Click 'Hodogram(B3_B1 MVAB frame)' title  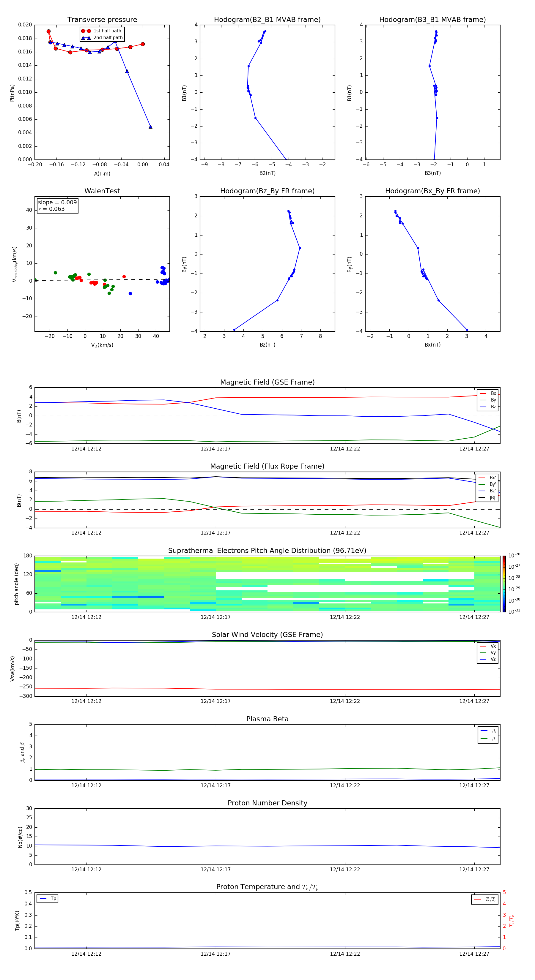(x=432, y=19)
